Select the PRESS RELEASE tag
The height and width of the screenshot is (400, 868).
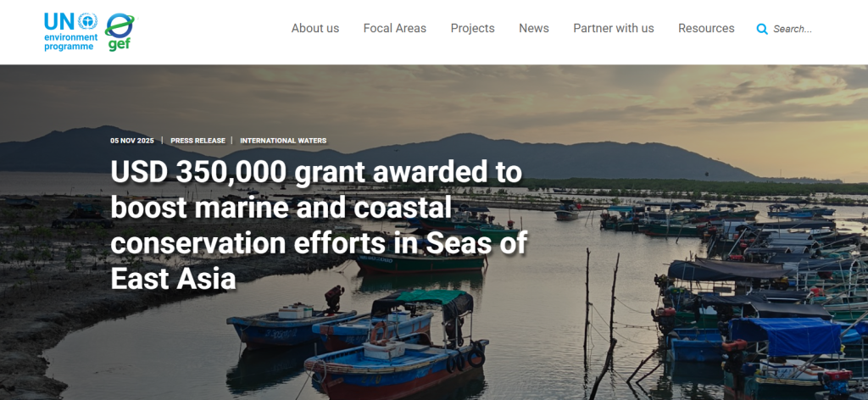pyautogui.click(x=198, y=141)
